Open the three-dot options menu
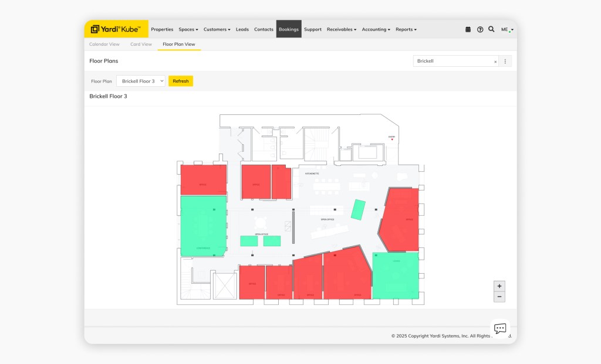This screenshot has width=601, height=364. tap(505, 61)
